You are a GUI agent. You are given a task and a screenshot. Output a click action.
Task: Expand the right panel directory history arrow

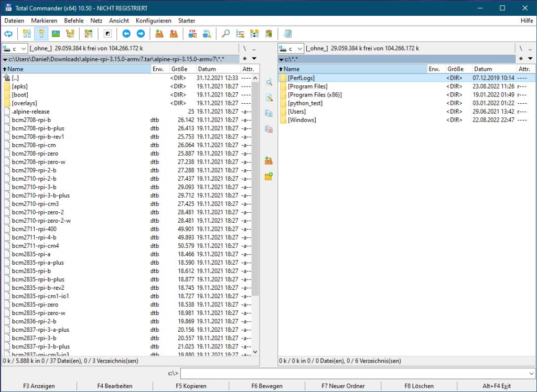point(530,59)
